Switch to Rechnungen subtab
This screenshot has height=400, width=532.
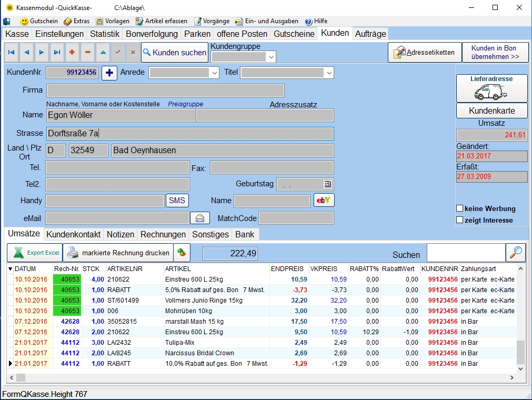(163, 234)
